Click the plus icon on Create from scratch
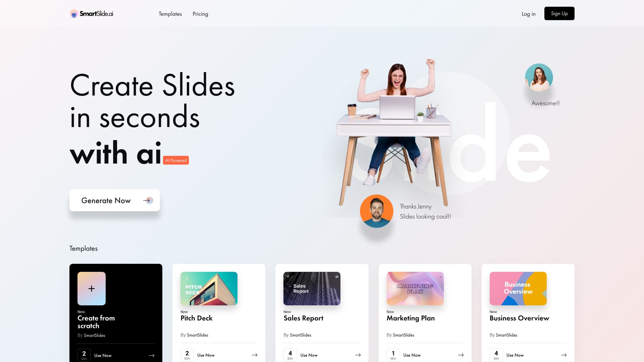Screen dimensions: 644x362 [x=91, y=289]
